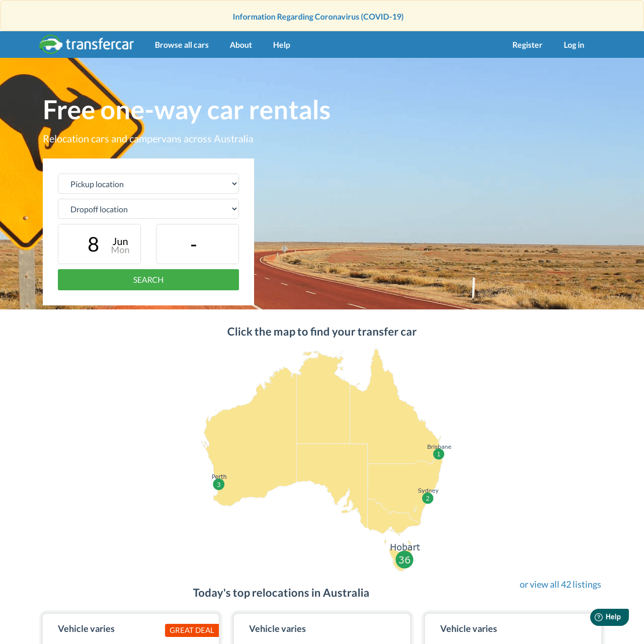Expand the Pickup location dropdown
This screenshot has width=644, height=644.
(148, 184)
